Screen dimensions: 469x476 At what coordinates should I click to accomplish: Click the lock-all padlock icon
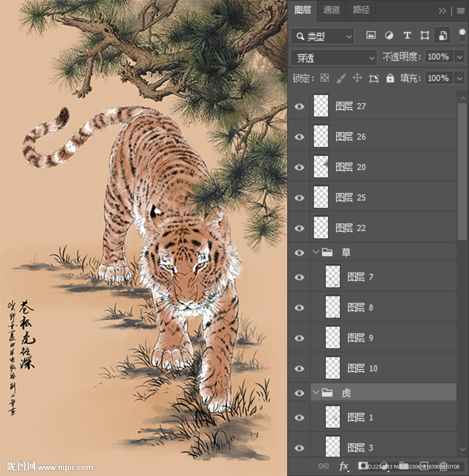point(390,78)
